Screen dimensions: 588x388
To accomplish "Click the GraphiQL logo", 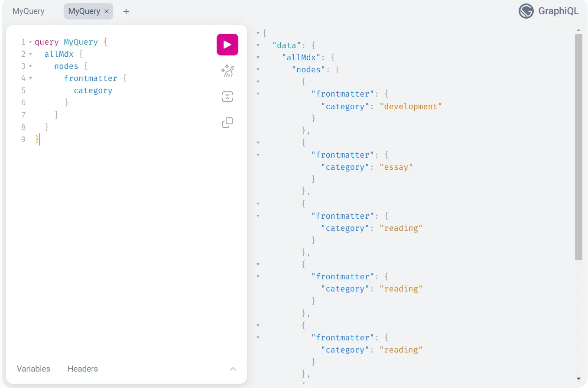I will pyautogui.click(x=526, y=11).
